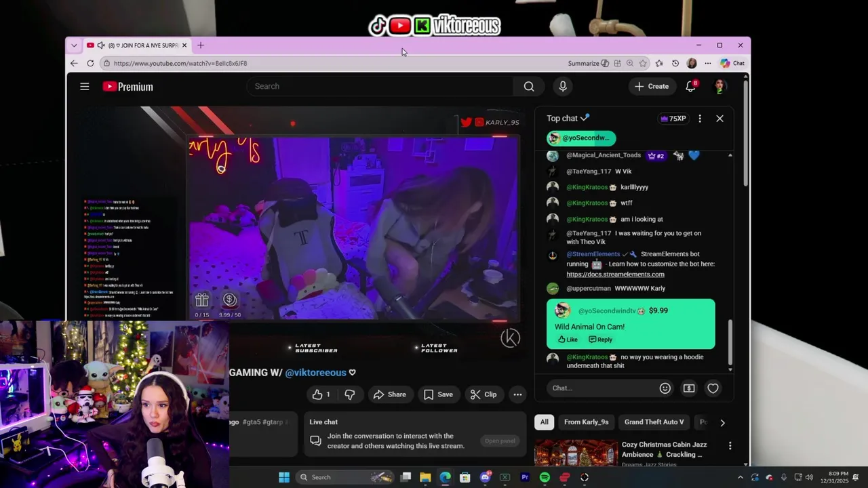Click the @viktoreeous mention in title
This screenshot has width=868, height=488.
tap(316, 373)
